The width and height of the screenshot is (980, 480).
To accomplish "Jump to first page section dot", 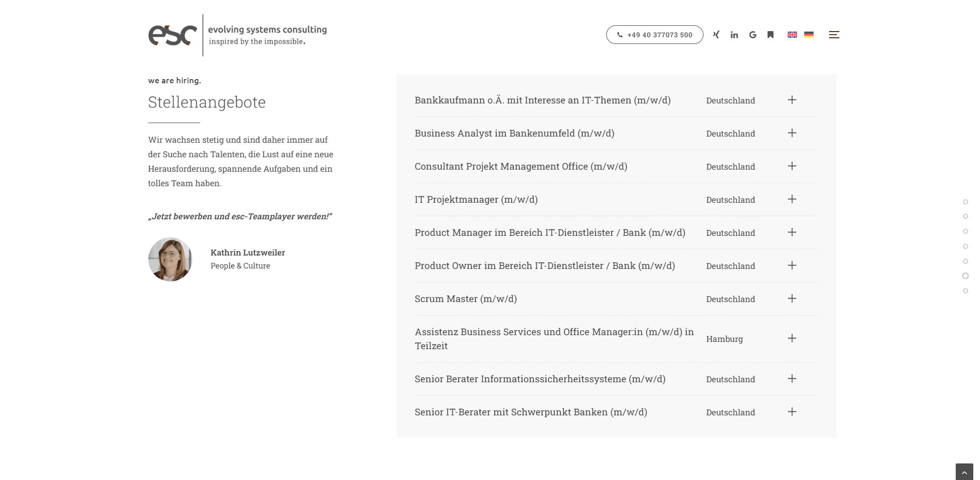I will 965,202.
